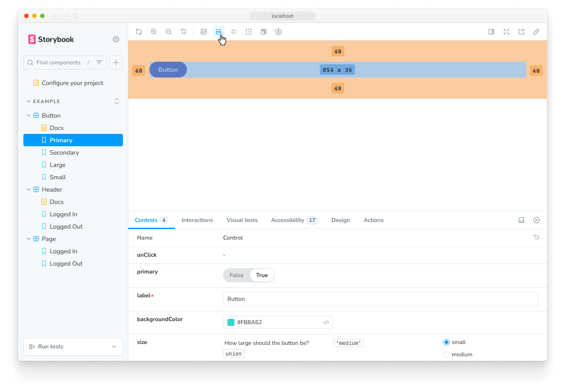
Task: Collapse the Button component tree
Action: 28,115
